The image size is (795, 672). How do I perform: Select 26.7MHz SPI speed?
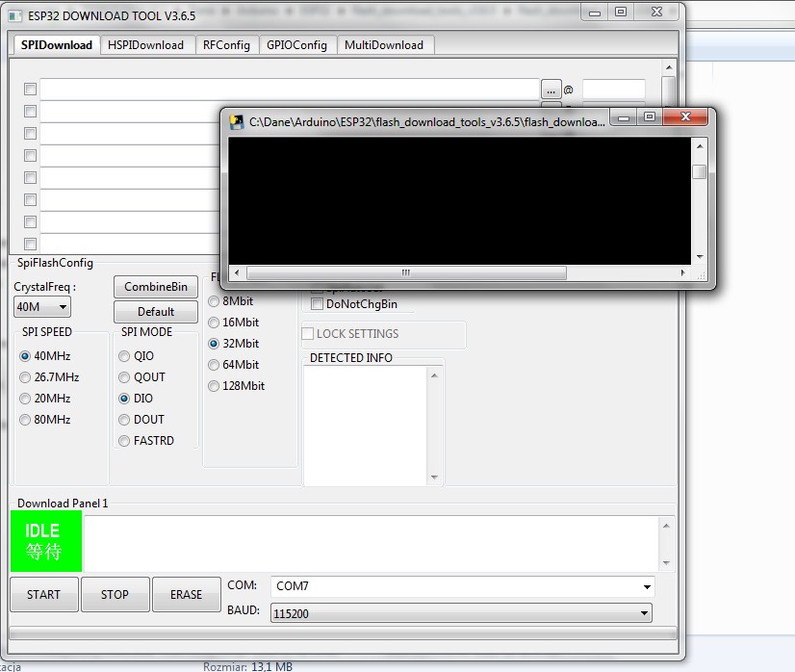[49, 377]
